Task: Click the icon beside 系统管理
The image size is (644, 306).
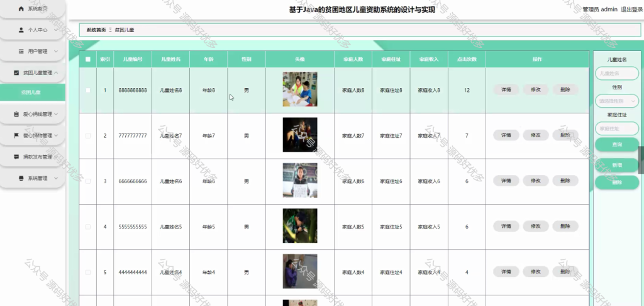Action: (21, 178)
